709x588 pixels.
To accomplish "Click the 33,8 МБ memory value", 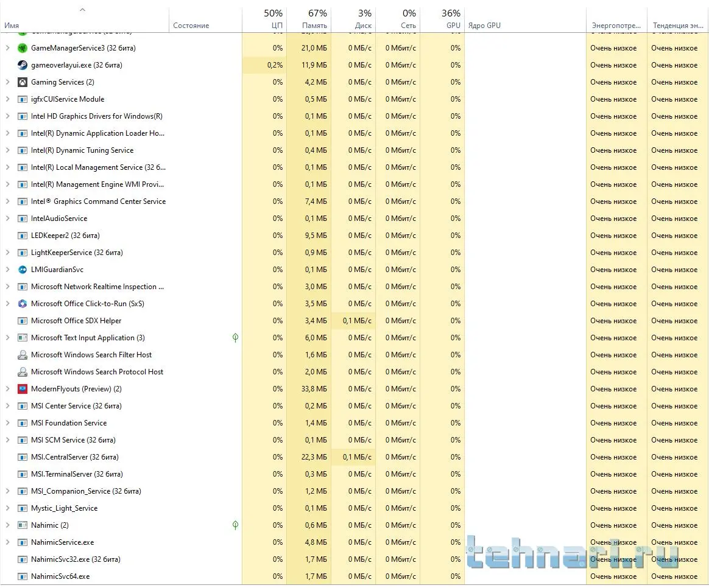I will [x=314, y=389].
